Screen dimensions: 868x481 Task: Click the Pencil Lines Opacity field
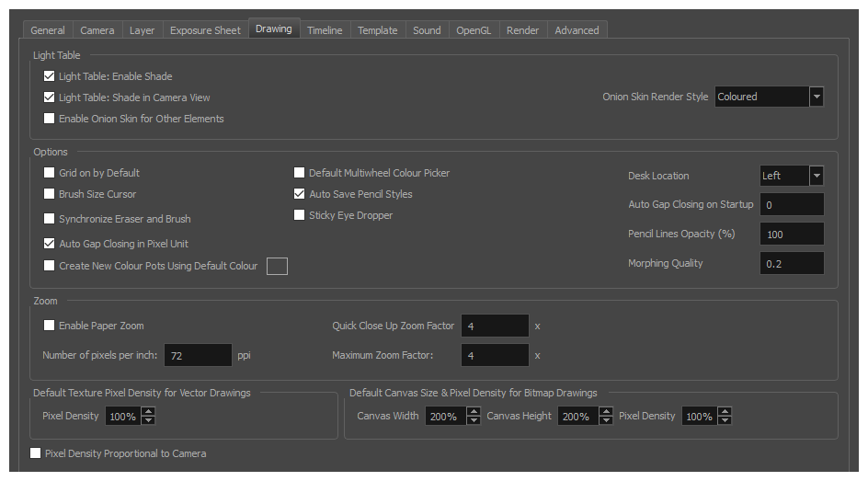(x=791, y=235)
